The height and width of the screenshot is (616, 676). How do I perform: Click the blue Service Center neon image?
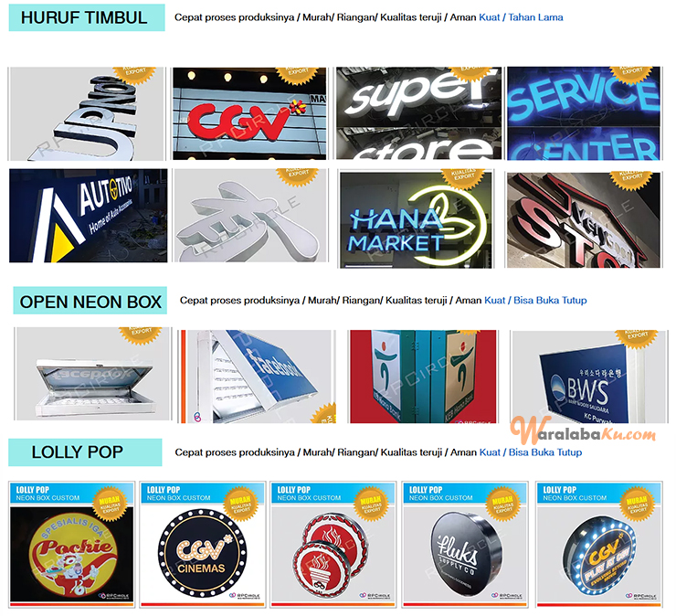[x=584, y=113]
